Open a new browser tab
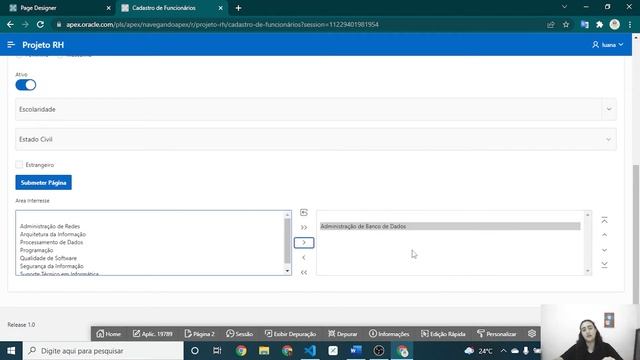This screenshot has height=360, width=640. 238,8
